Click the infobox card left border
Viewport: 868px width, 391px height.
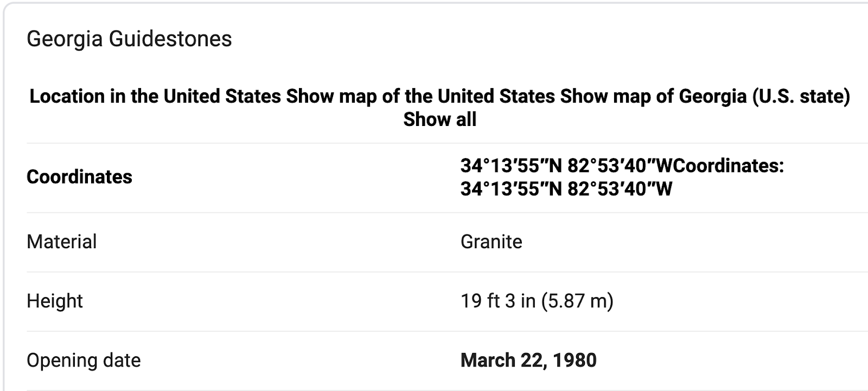(4, 217)
